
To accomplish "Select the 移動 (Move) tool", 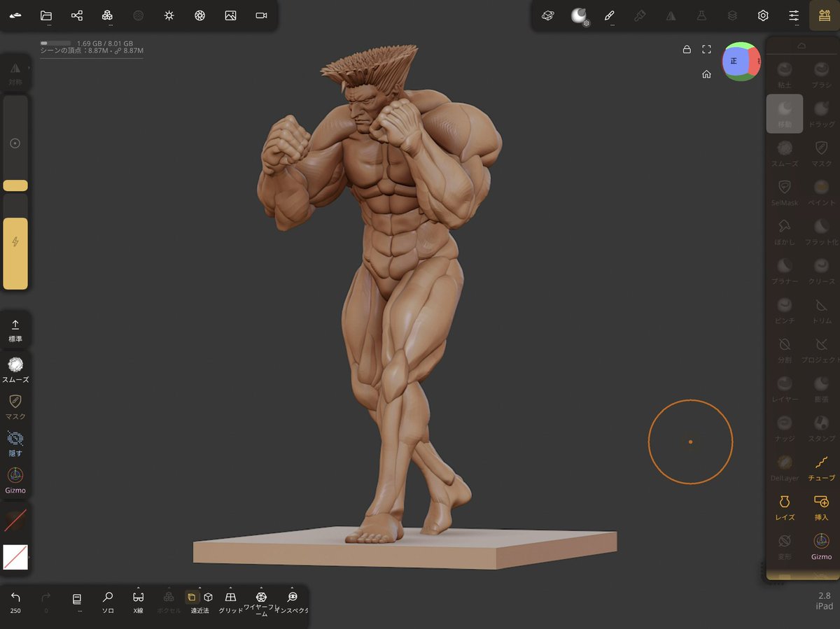I will (785, 113).
